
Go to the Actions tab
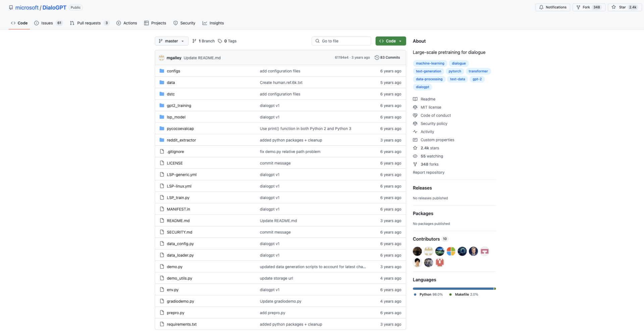click(127, 23)
